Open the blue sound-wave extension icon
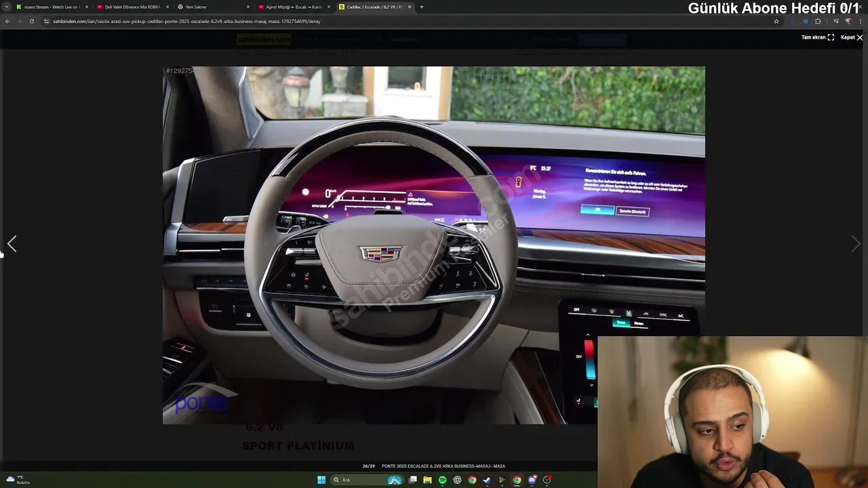The height and width of the screenshot is (488, 868). tap(805, 21)
